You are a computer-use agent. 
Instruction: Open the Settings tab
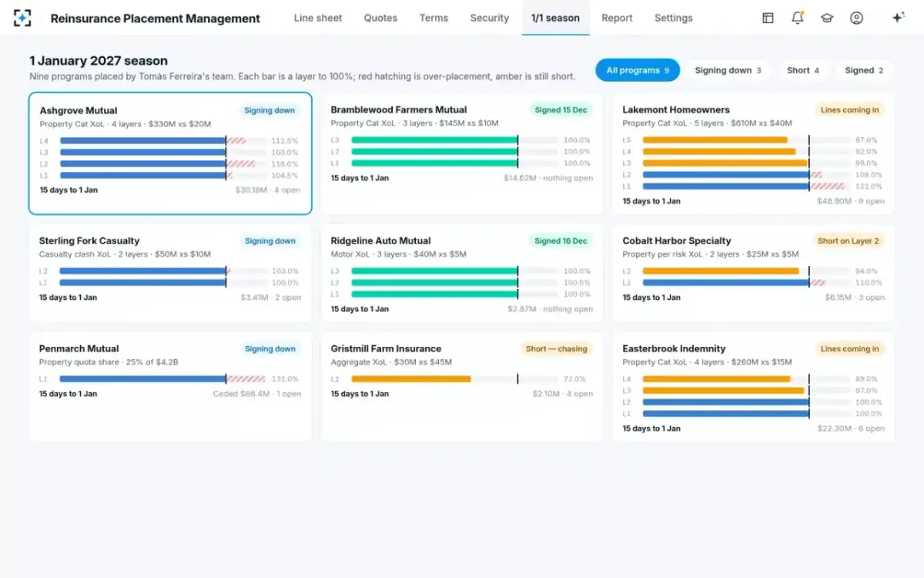coord(673,18)
